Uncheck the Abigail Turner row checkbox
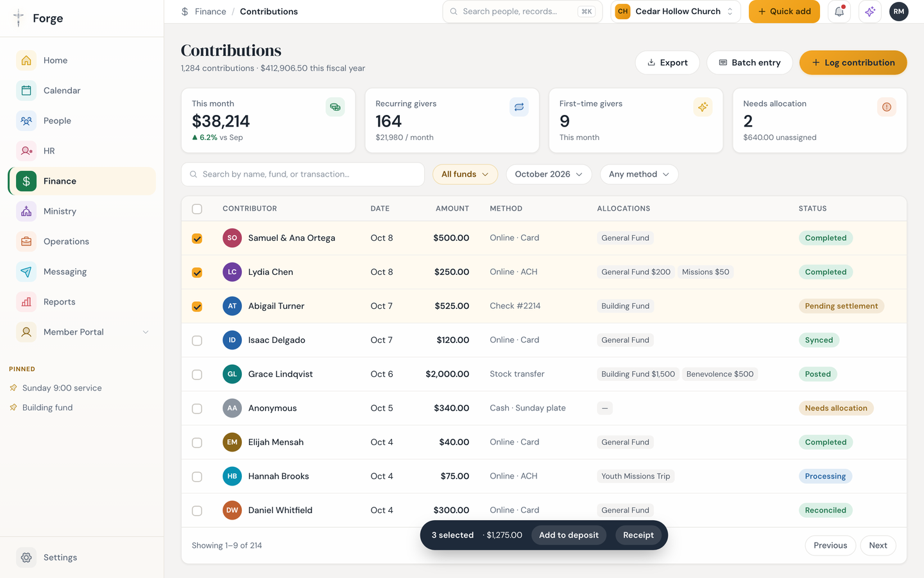This screenshot has height=578, width=924. (197, 306)
